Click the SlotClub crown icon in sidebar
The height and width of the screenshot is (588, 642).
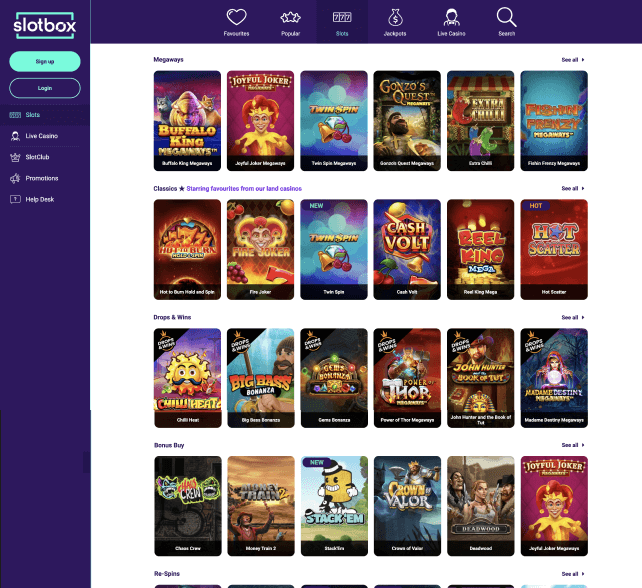point(15,157)
